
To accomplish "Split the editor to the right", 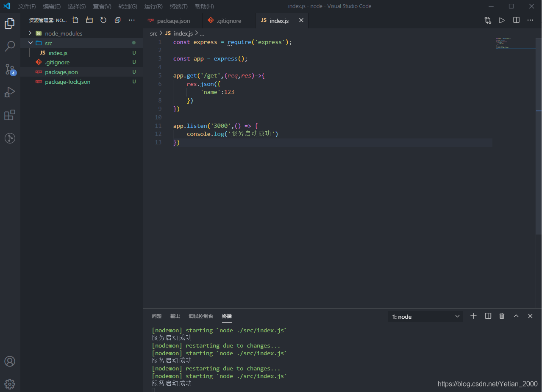I will tap(516, 20).
